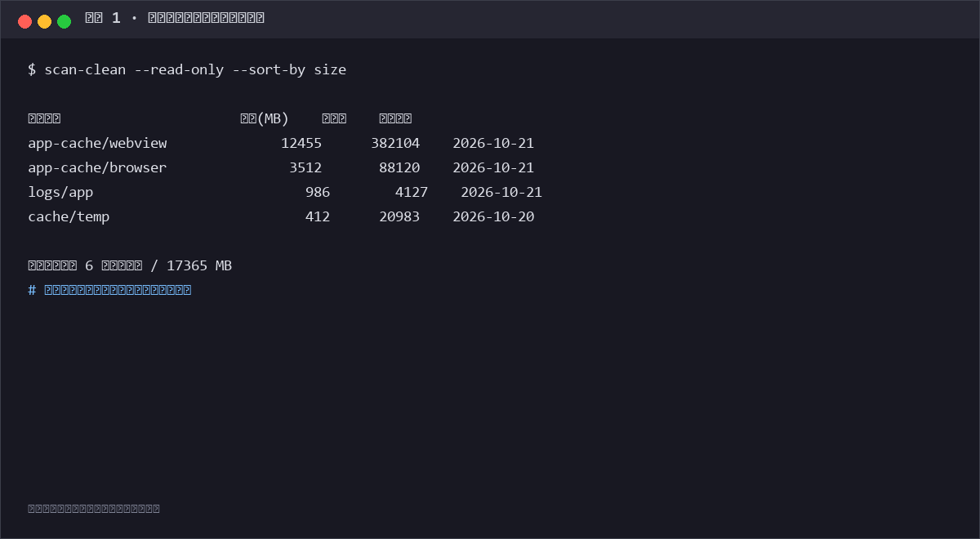The image size is (980, 539).
Task: Click the file count "88120"
Action: point(399,167)
